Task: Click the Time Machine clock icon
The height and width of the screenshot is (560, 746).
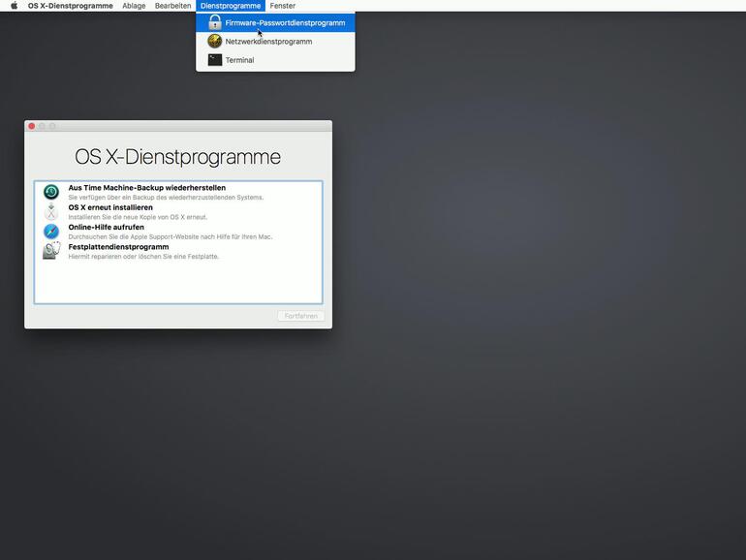Action: tap(51, 192)
